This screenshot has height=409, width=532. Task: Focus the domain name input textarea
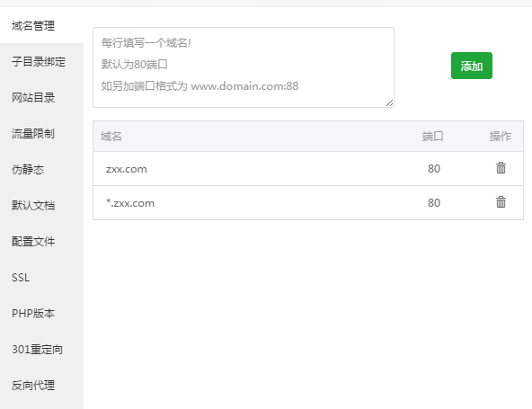[x=244, y=67]
